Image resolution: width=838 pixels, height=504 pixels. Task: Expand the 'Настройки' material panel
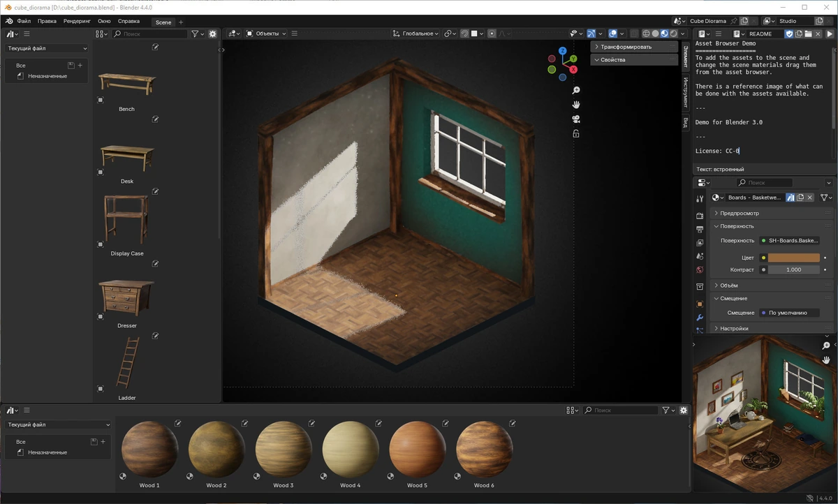tap(772, 328)
